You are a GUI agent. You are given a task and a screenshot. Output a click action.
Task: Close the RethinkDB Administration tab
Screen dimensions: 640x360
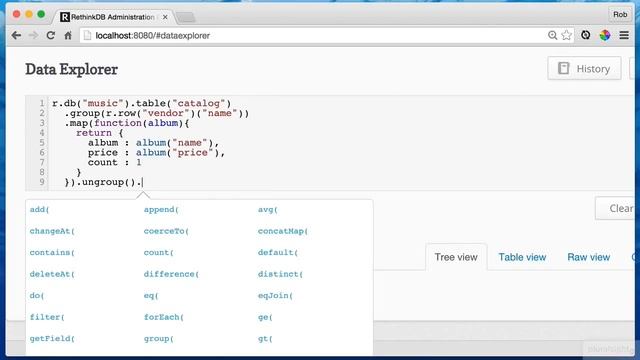coord(165,17)
